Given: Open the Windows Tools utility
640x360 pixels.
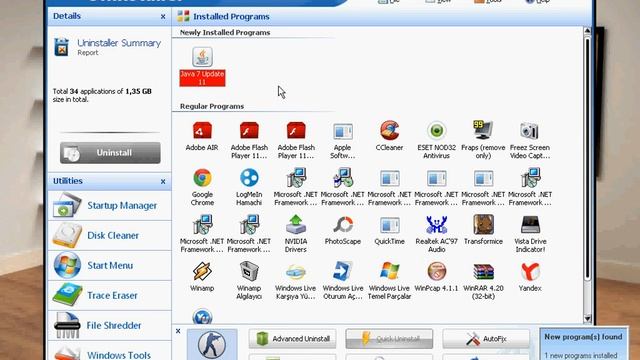Looking at the screenshot, I should [x=109, y=351].
